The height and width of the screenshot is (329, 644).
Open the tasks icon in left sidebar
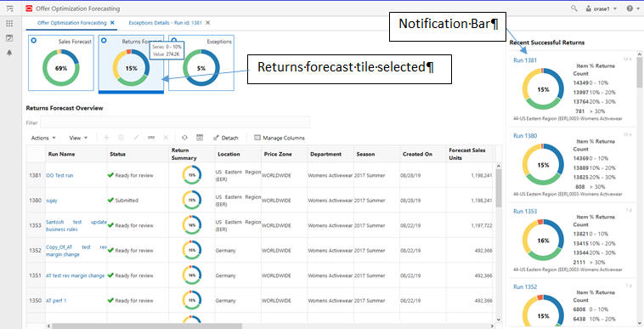9,37
